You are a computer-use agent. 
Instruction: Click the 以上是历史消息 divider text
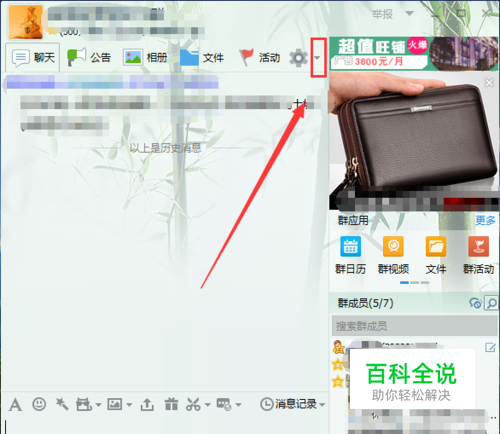coord(165,148)
